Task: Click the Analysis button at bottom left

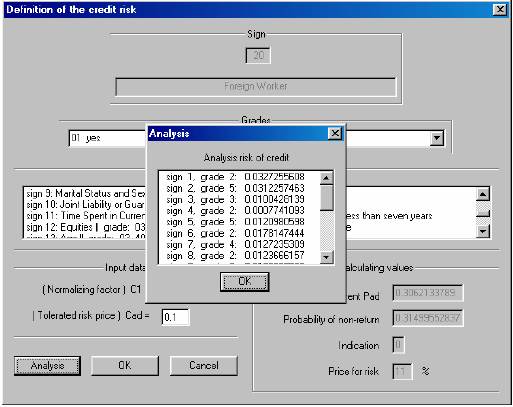Action: coord(47,366)
